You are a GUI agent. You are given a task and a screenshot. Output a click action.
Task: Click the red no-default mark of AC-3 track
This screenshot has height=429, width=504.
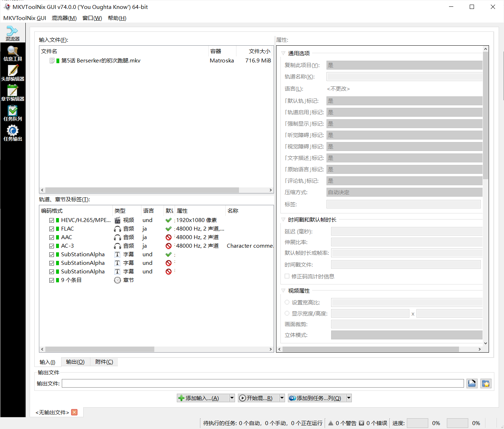click(169, 246)
